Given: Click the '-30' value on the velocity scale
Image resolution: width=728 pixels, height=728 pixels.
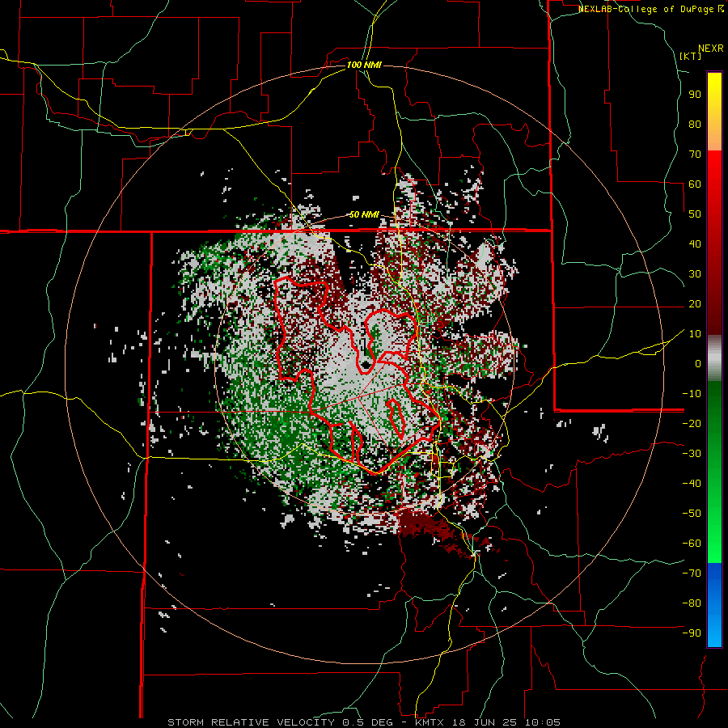Looking at the screenshot, I should coord(692,454).
